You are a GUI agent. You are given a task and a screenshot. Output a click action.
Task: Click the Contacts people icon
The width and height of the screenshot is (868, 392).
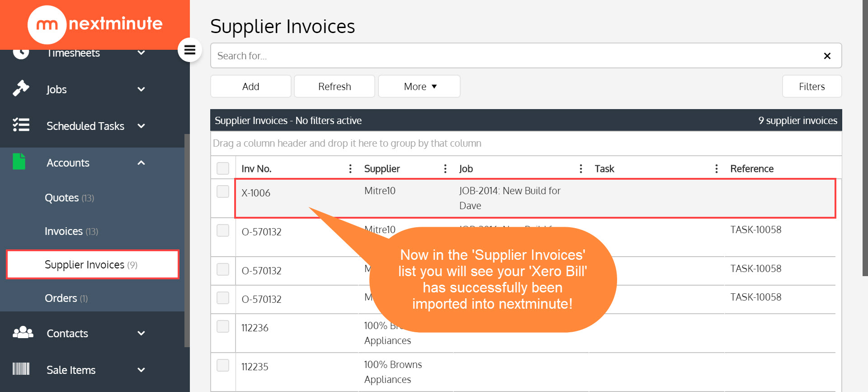23,333
